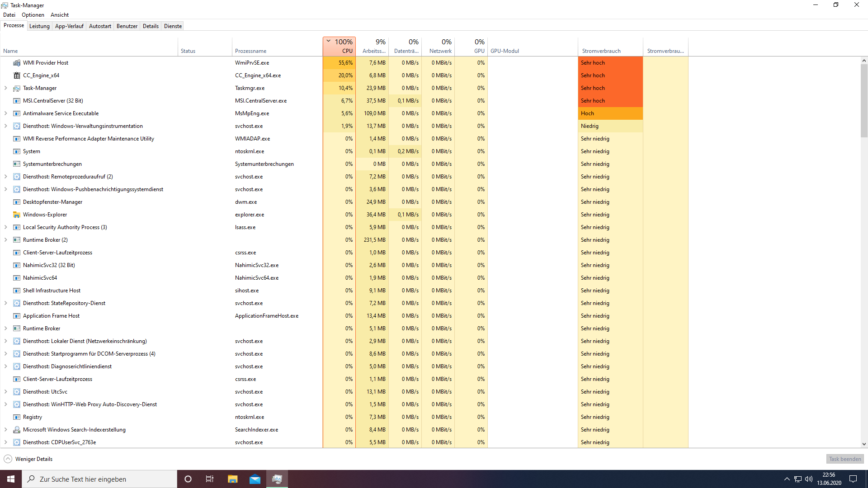868x488 pixels.
Task: Open Mail app from taskbar
Action: 255,479
